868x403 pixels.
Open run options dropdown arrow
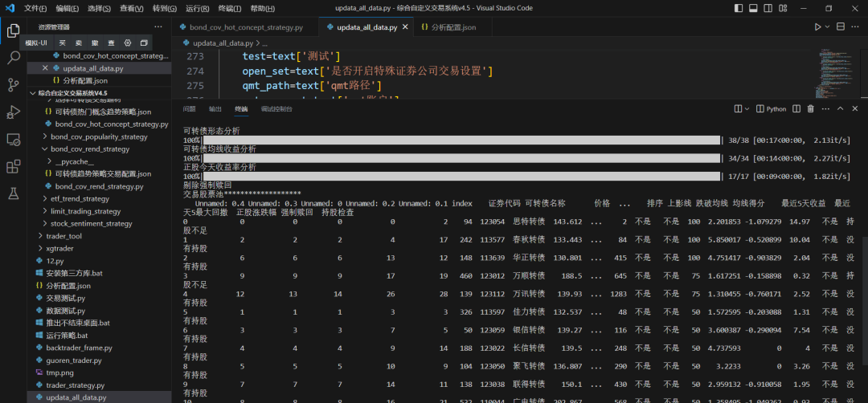click(828, 26)
